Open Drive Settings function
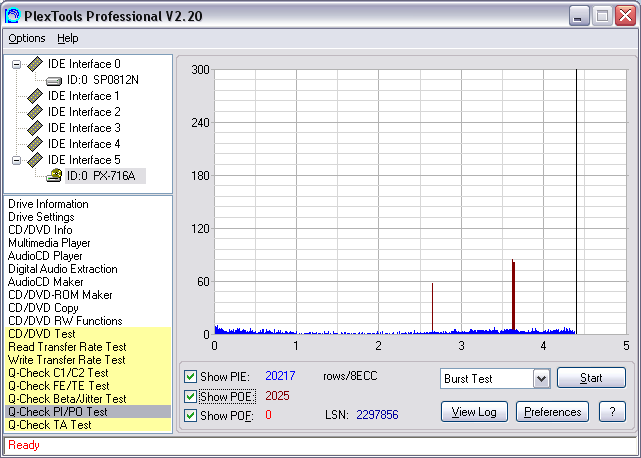The width and height of the screenshot is (641, 458). point(41,217)
